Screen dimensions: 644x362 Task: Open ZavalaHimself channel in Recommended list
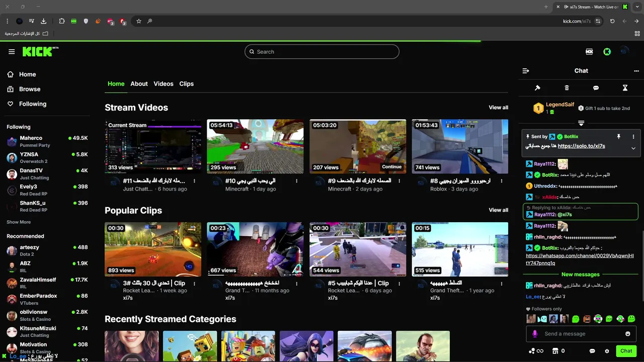[47, 283]
